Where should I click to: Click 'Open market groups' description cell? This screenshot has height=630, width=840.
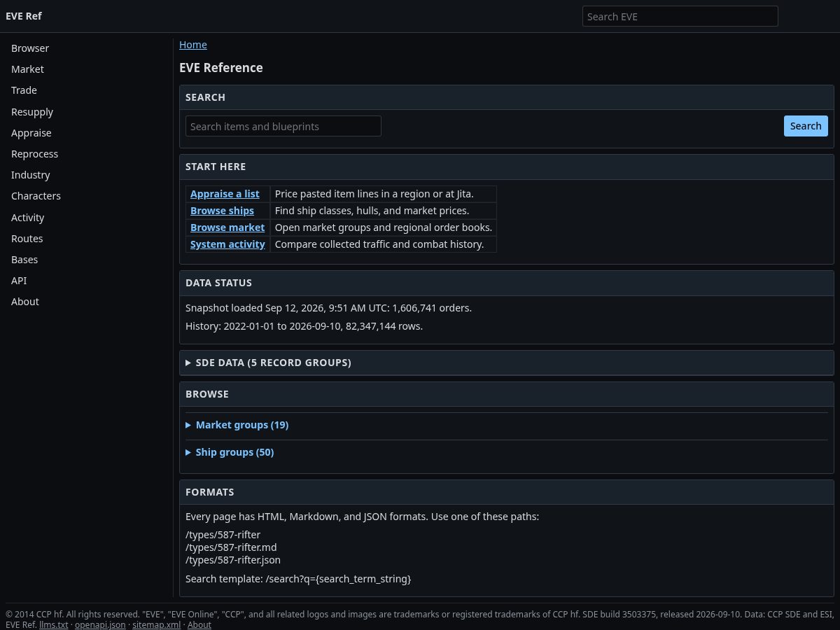(384, 227)
